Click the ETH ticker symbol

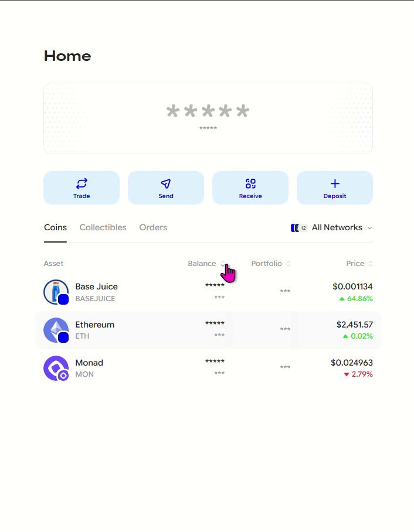click(82, 336)
